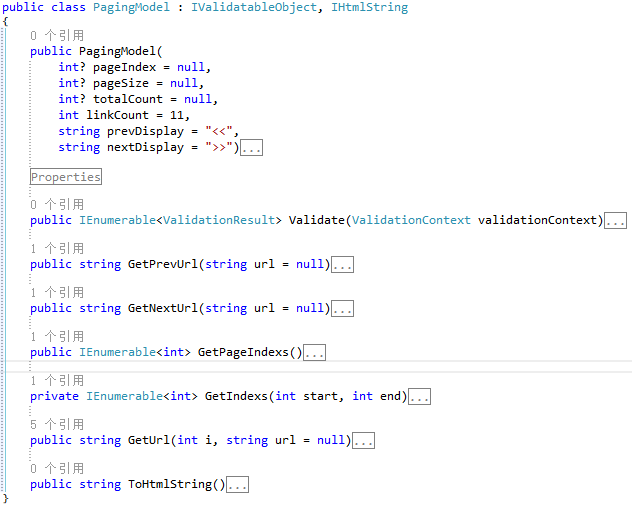Click the start parameter in GetIndexs

(x=320, y=396)
